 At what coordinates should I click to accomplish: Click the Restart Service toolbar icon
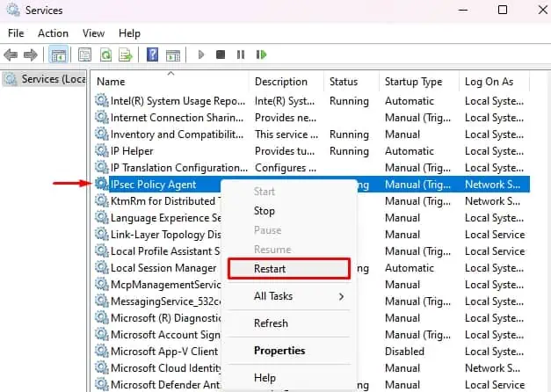pyautogui.click(x=261, y=54)
